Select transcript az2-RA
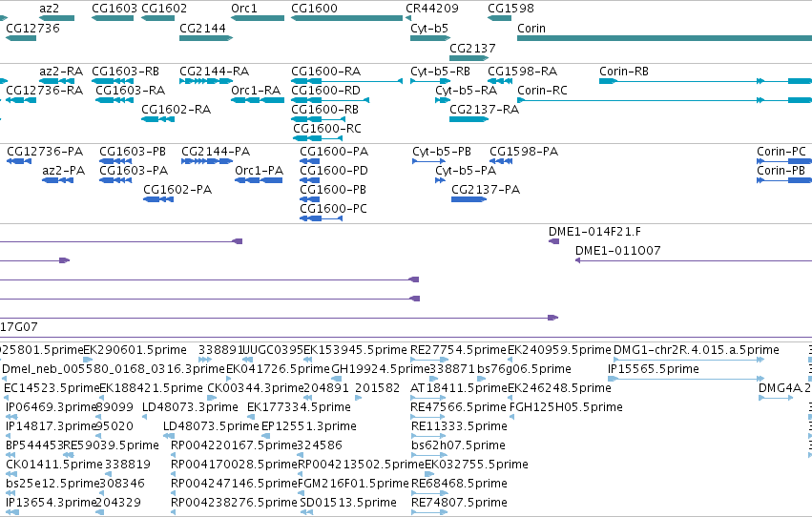 click(x=56, y=81)
